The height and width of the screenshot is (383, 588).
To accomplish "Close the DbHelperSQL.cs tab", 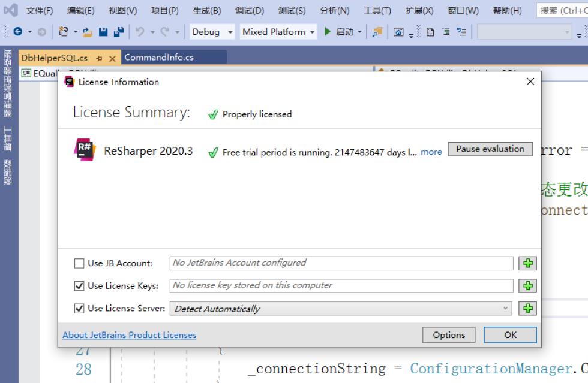I will [112, 59].
